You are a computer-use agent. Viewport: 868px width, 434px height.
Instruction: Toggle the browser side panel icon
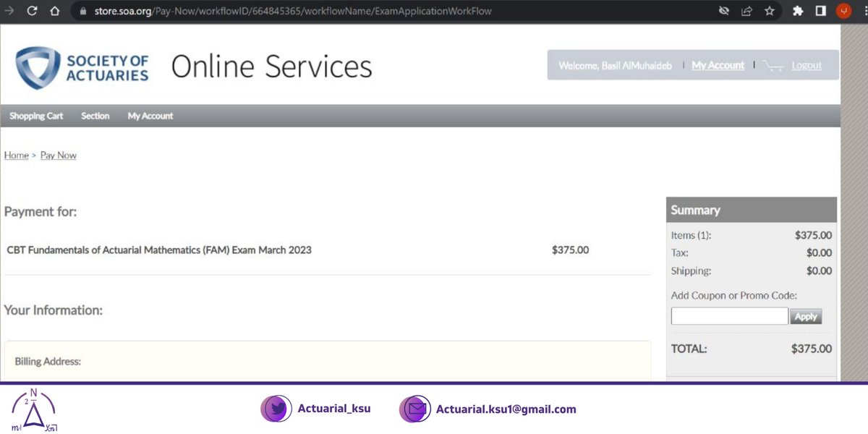coord(821,11)
